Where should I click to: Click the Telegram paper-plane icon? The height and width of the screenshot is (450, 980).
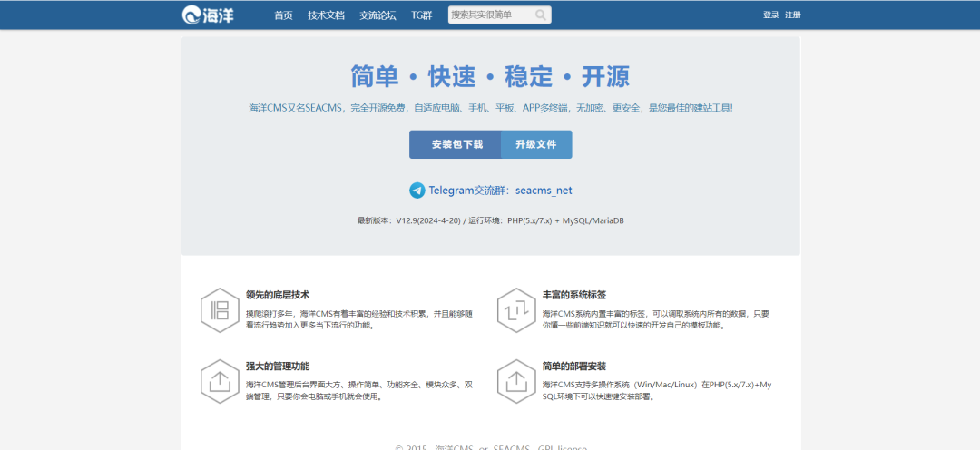pyautogui.click(x=417, y=191)
